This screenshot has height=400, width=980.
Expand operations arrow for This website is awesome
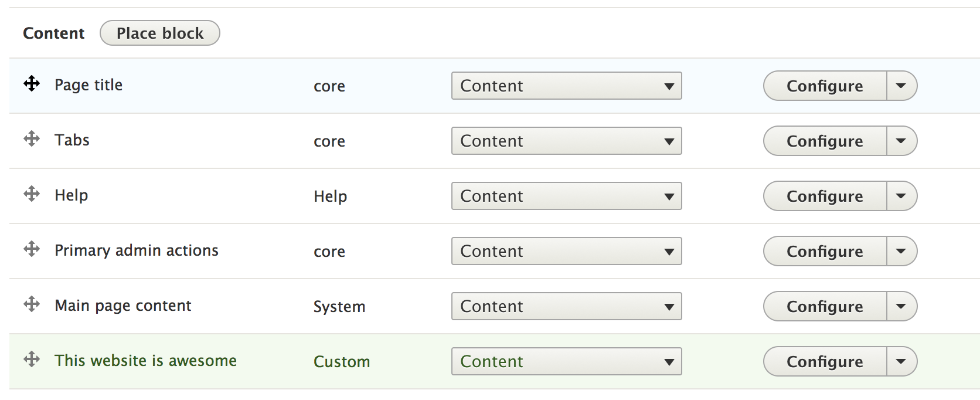click(x=901, y=361)
